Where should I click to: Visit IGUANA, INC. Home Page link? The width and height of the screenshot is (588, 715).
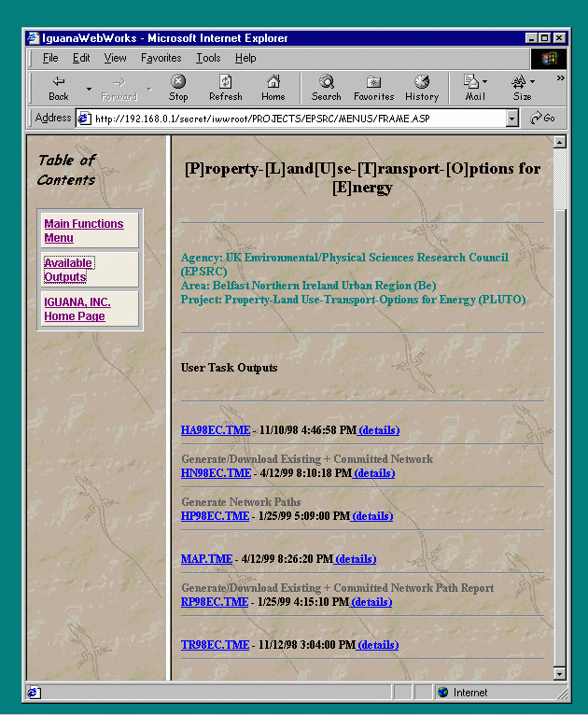coord(77,309)
